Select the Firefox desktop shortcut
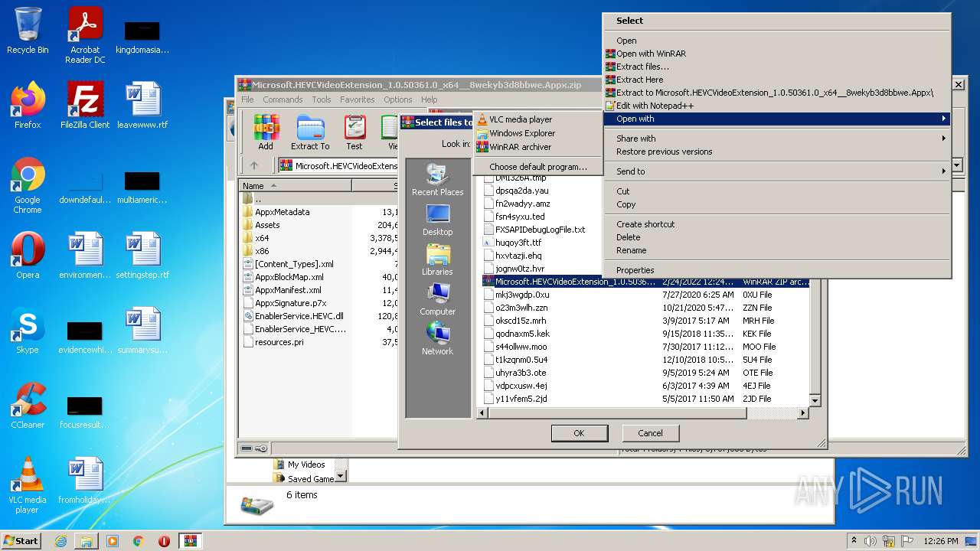980x551 pixels. coord(28,106)
